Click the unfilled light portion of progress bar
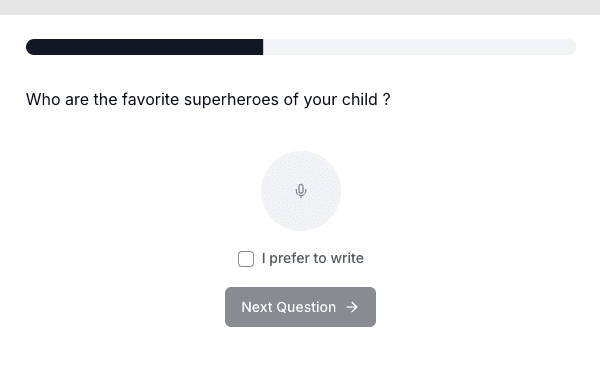Screen dimensions: 600x372 419,47
